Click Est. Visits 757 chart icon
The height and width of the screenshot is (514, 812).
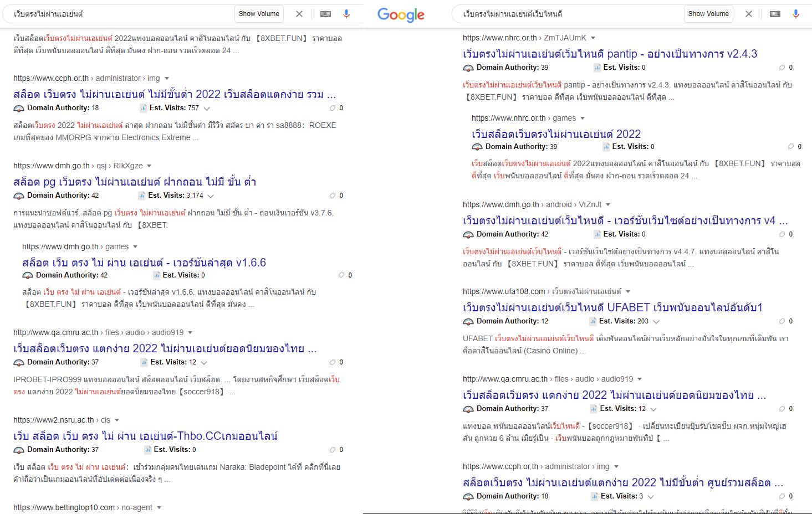144,108
